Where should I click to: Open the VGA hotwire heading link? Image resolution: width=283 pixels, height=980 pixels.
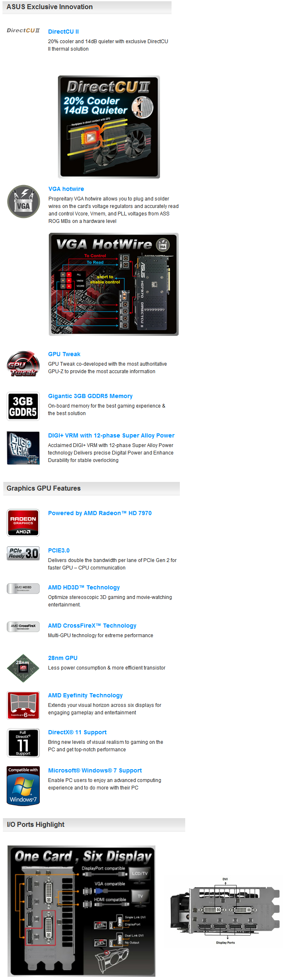point(66,189)
